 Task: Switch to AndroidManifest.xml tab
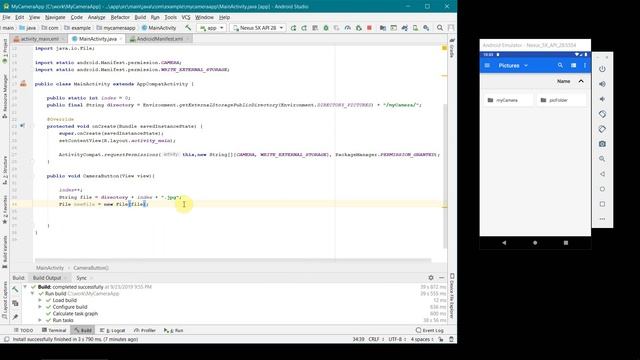pos(160,39)
